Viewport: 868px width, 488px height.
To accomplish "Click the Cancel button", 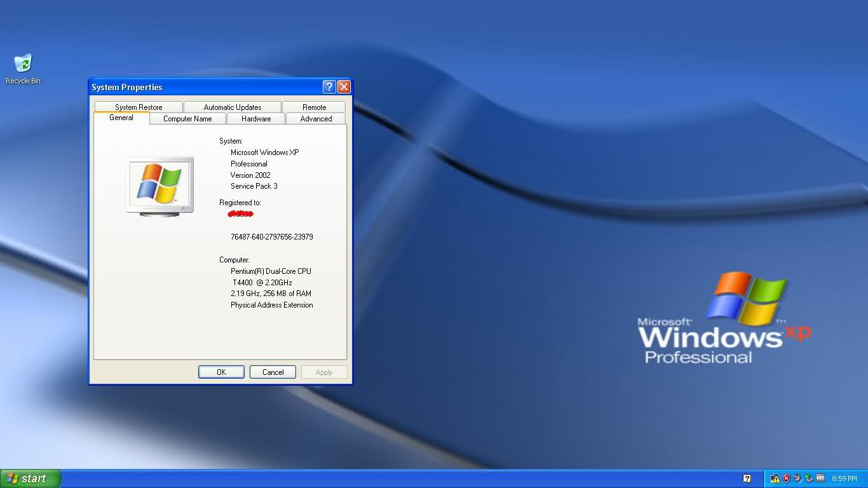I will [273, 372].
